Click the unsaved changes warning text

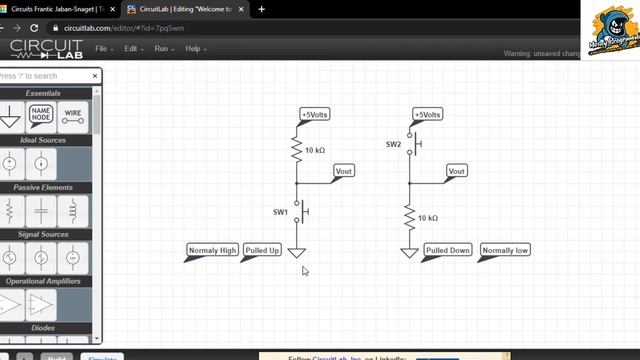542,53
